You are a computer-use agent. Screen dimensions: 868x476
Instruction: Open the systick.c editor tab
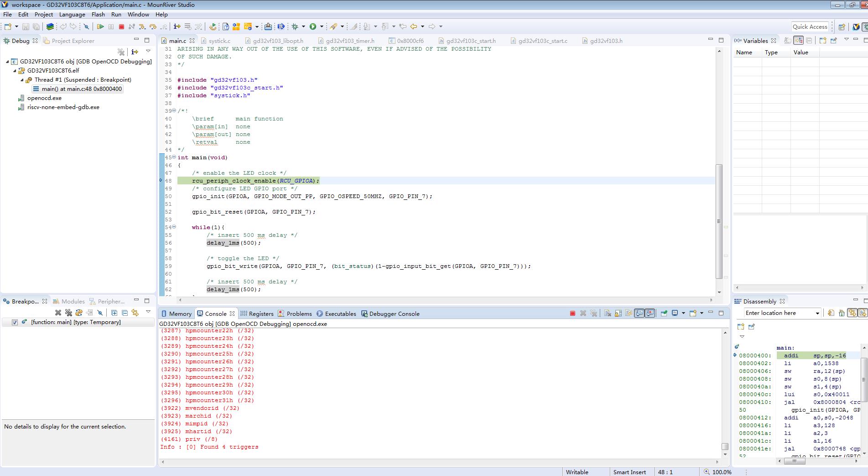pyautogui.click(x=216, y=41)
